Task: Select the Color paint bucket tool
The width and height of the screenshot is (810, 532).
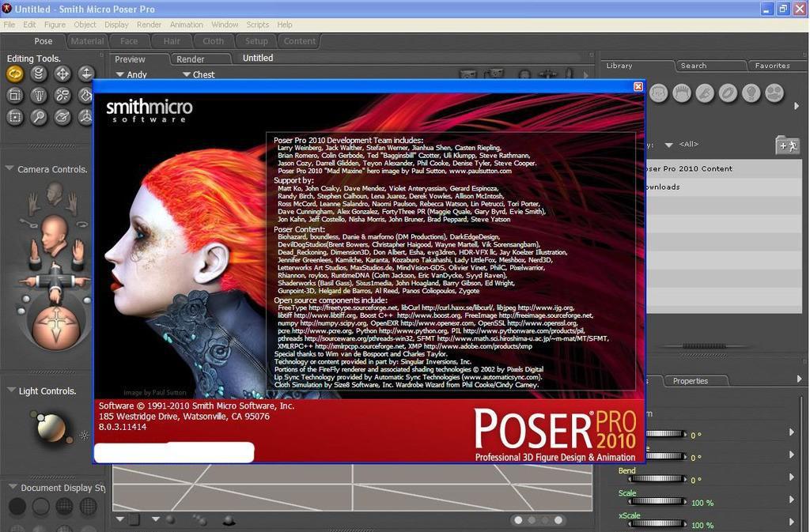Action: click(85, 96)
